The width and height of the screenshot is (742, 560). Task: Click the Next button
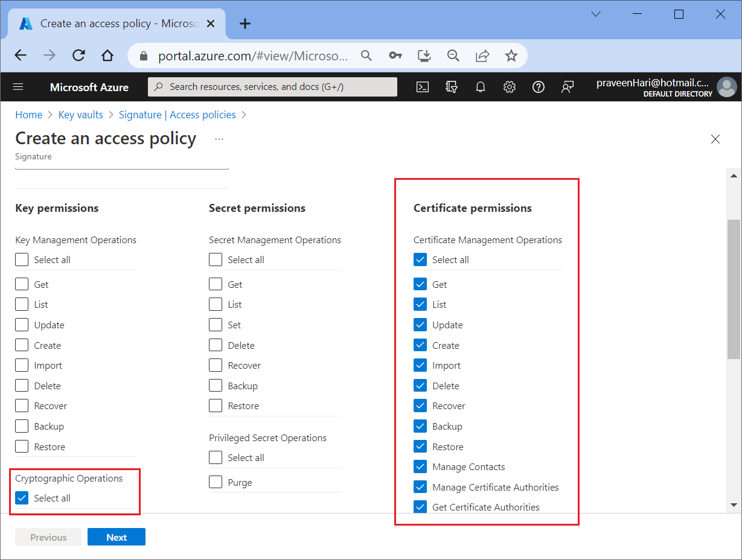117,537
